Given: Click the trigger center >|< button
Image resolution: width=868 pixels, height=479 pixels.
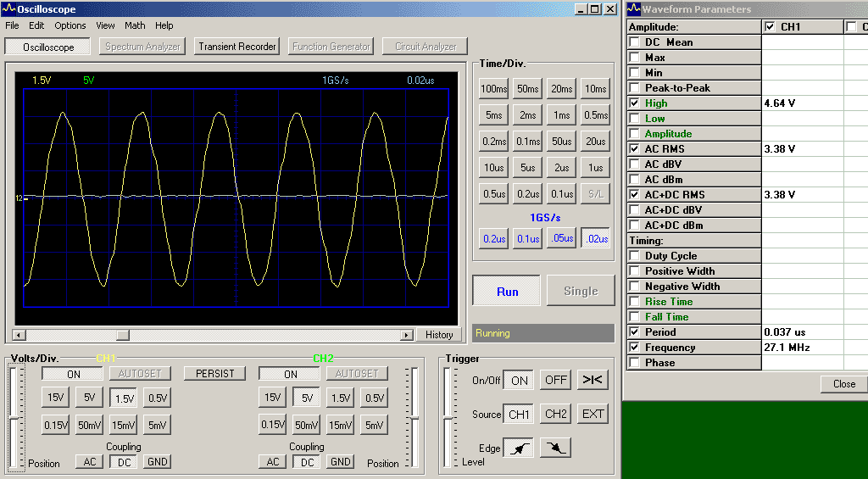Looking at the screenshot, I should (593, 380).
